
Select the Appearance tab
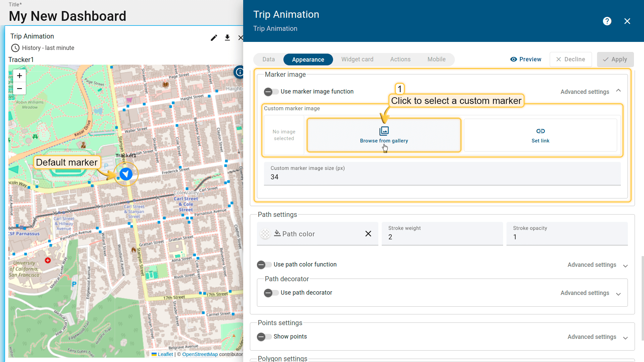308,59
